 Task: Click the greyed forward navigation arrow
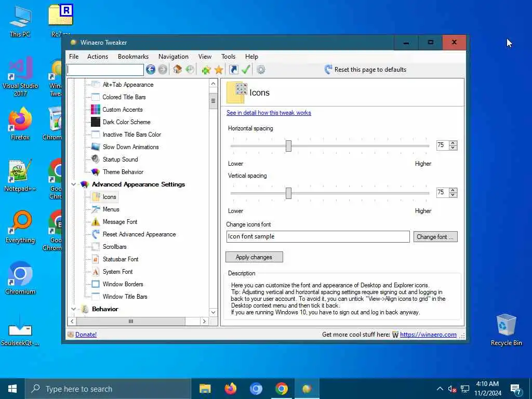(163, 70)
